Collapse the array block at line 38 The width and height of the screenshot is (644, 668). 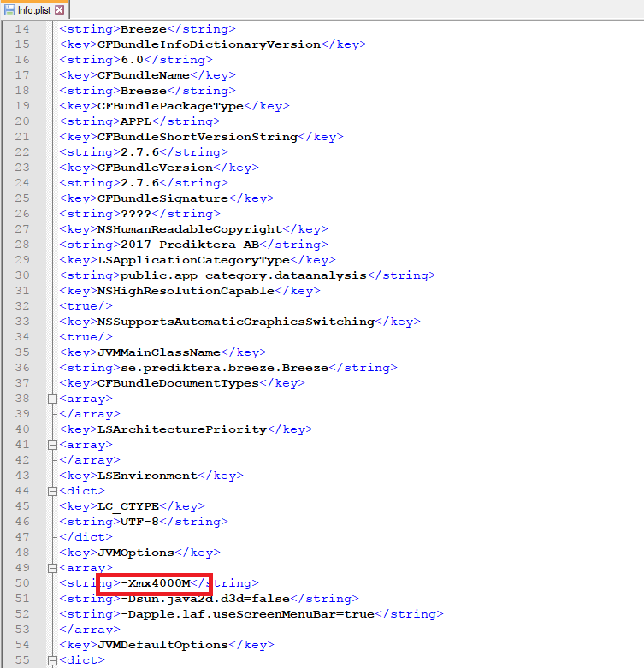coord(52,399)
